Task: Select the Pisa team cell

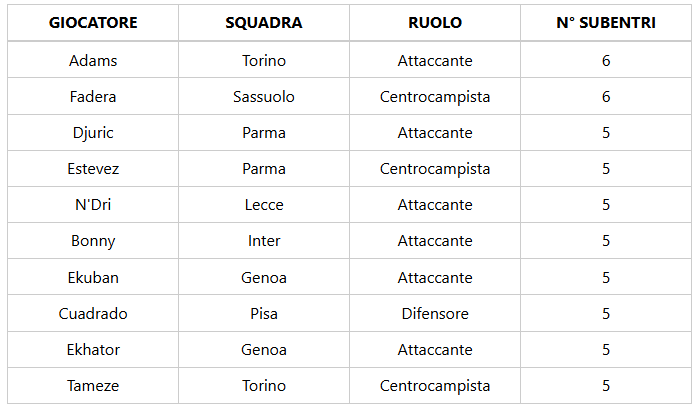Action: click(264, 314)
